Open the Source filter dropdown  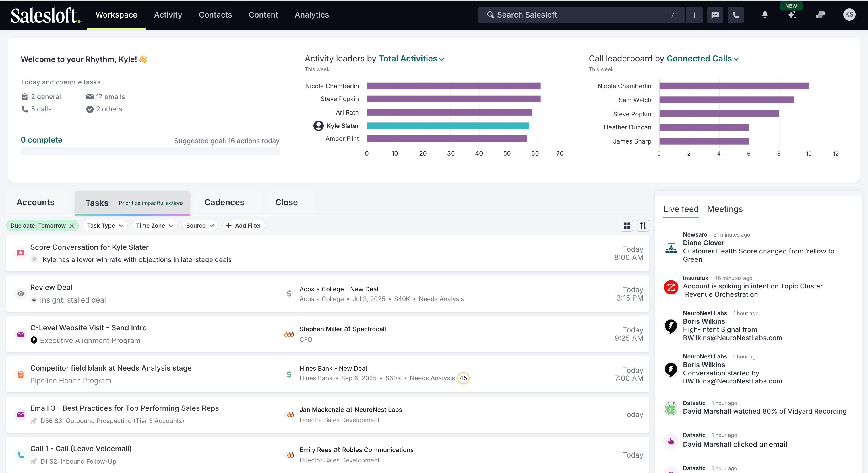click(200, 226)
